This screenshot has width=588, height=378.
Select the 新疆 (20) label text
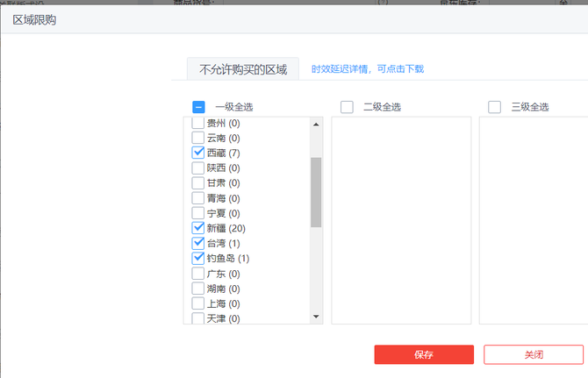pyautogui.click(x=226, y=228)
